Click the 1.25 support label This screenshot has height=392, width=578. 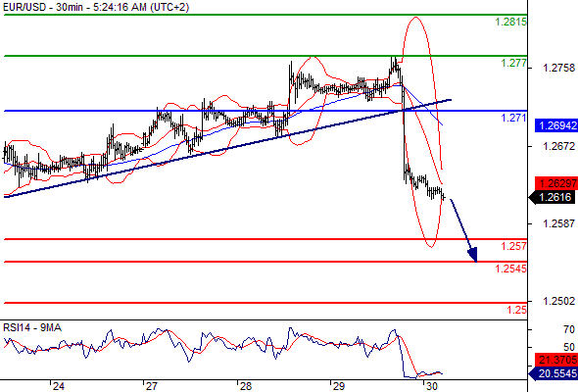coord(517,310)
